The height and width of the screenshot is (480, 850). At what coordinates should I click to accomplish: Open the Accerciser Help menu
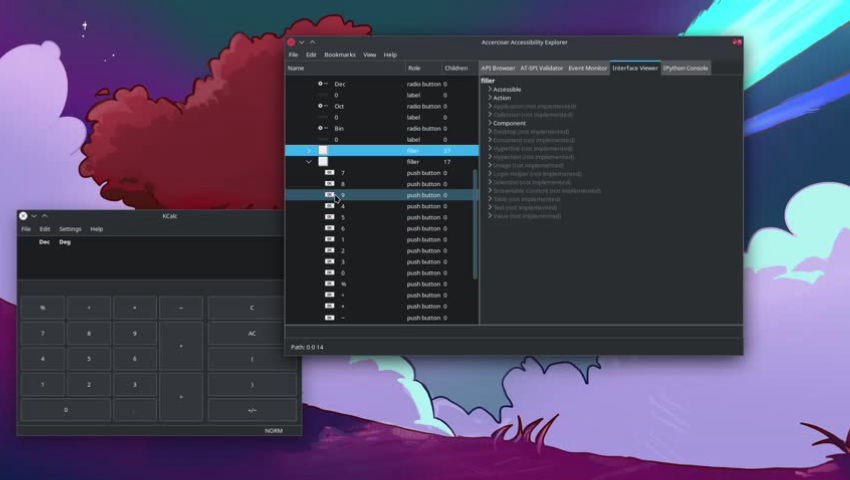pos(390,55)
